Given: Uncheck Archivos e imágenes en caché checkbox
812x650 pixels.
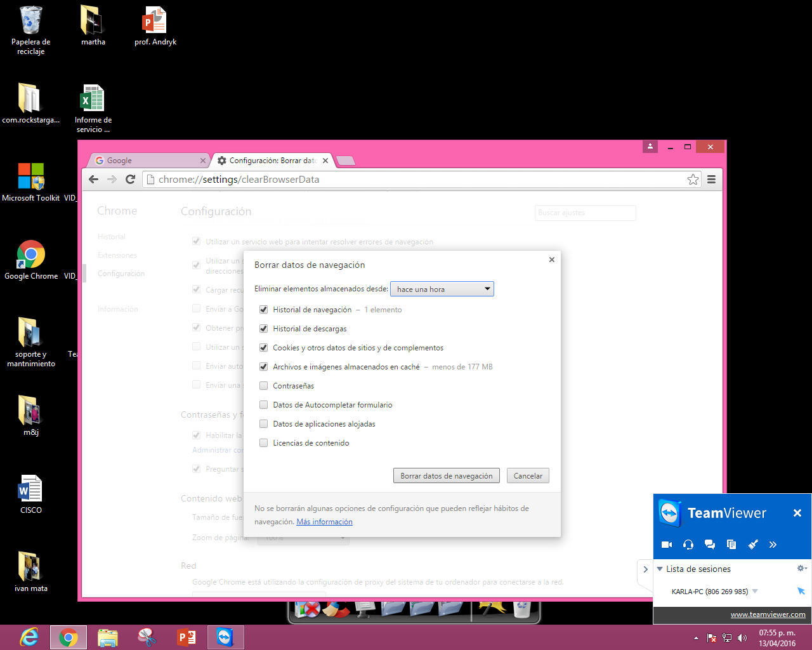Looking at the screenshot, I should (263, 367).
